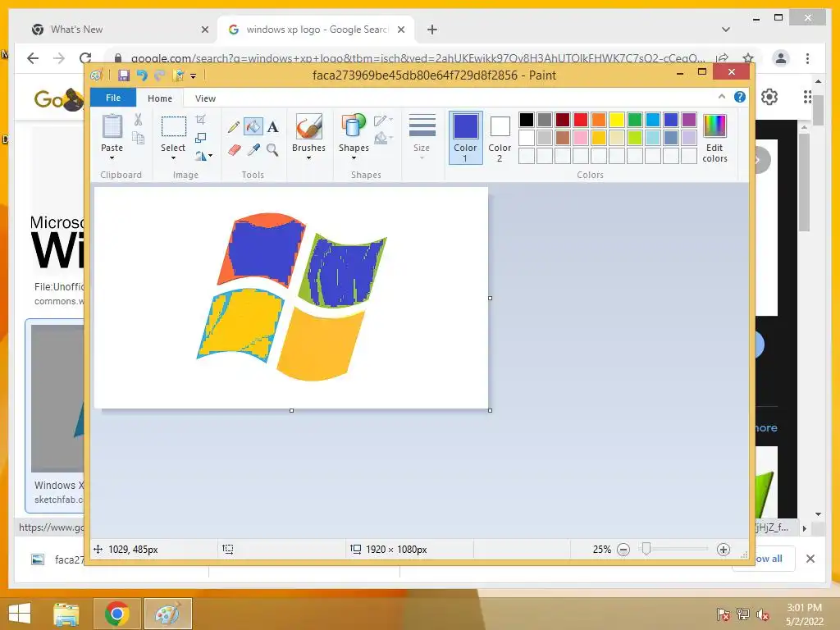840x630 pixels.
Task: Pick the red color swatch
Action: pyautogui.click(x=581, y=120)
